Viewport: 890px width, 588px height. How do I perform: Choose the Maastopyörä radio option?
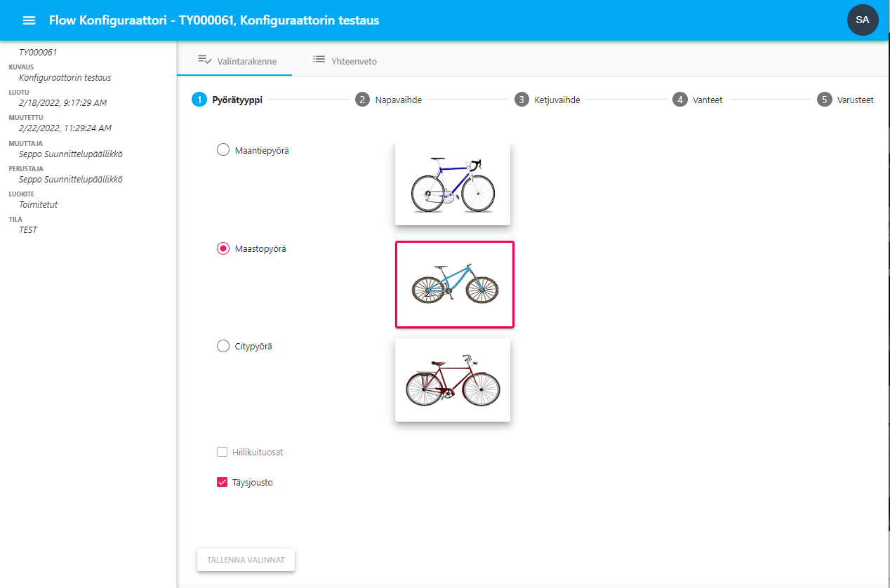pyautogui.click(x=223, y=248)
